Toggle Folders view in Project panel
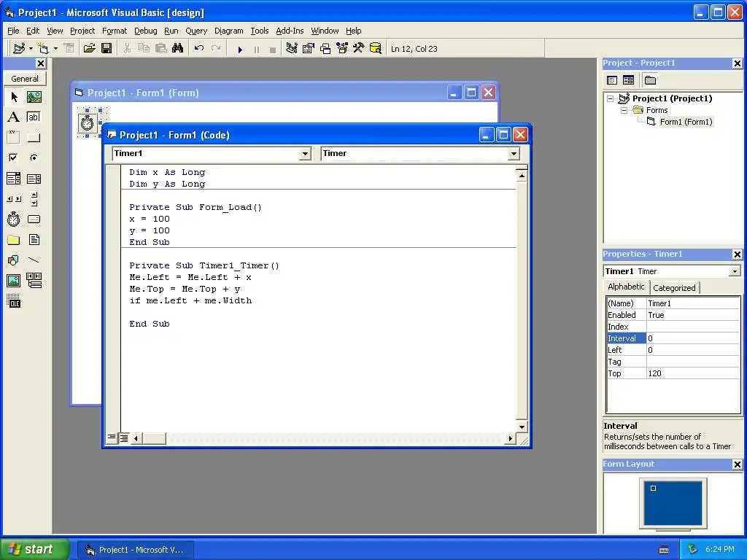 (x=650, y=80)
